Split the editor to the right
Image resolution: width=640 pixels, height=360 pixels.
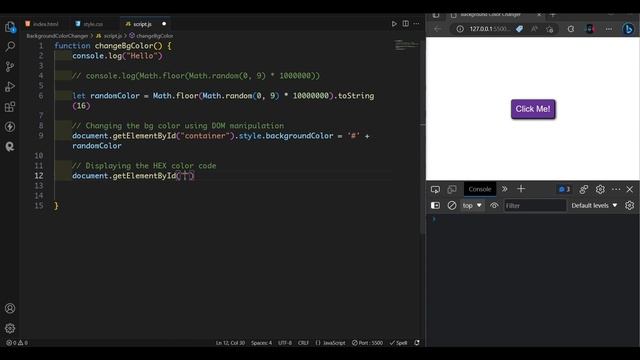405,24
